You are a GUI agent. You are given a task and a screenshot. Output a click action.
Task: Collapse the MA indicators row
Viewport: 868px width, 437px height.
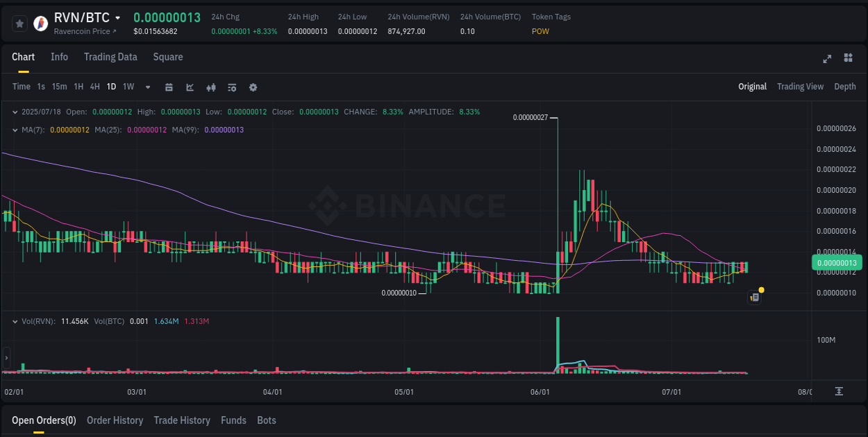pos(15,130)
